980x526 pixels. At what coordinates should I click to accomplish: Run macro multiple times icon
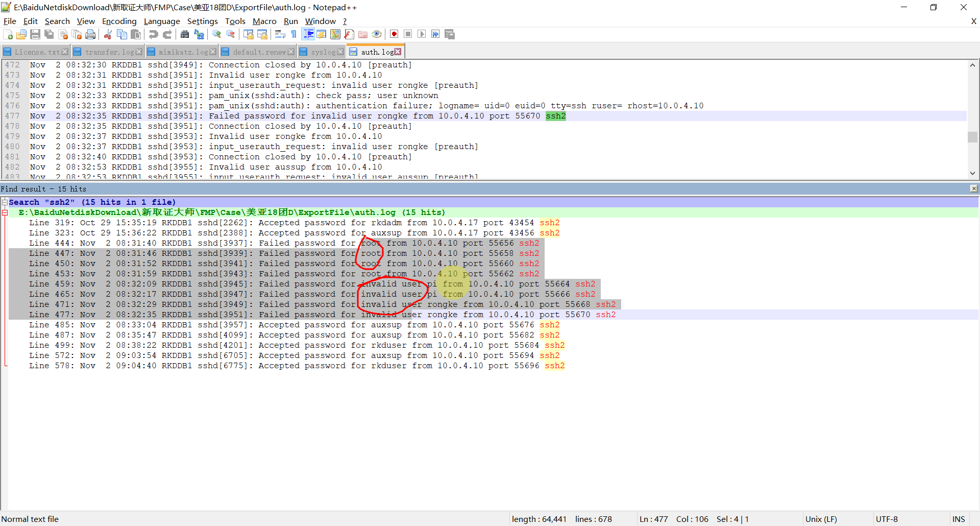[x=435, y=34]
